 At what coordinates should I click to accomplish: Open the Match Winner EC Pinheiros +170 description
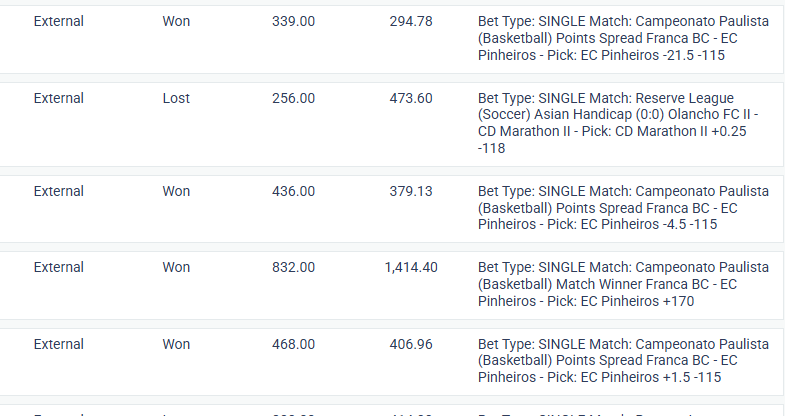tap(623, 284)
